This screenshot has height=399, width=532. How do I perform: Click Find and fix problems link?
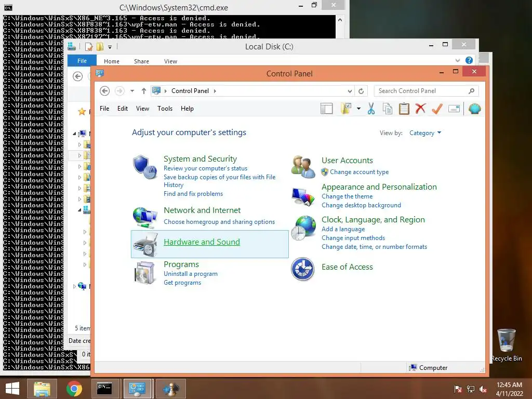pos(193,194)
